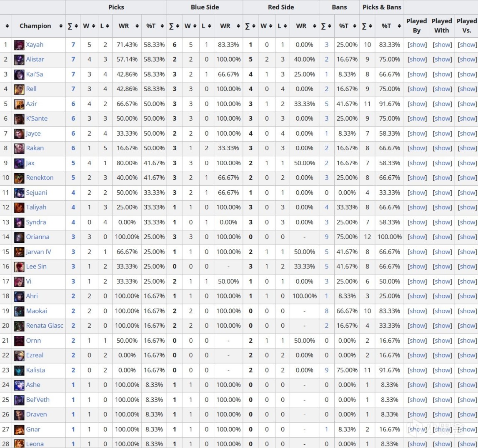Click Alistar's champion portrait icon

tap(19, 60)
